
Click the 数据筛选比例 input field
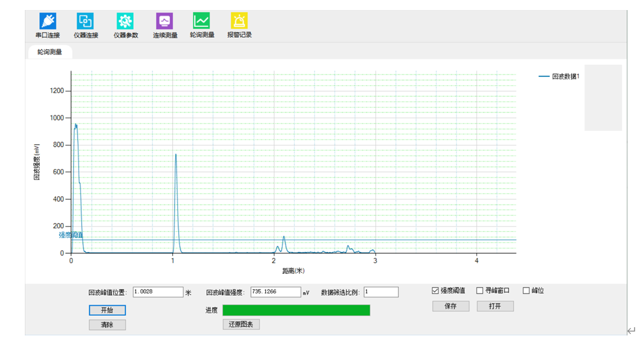coord(381,292)
